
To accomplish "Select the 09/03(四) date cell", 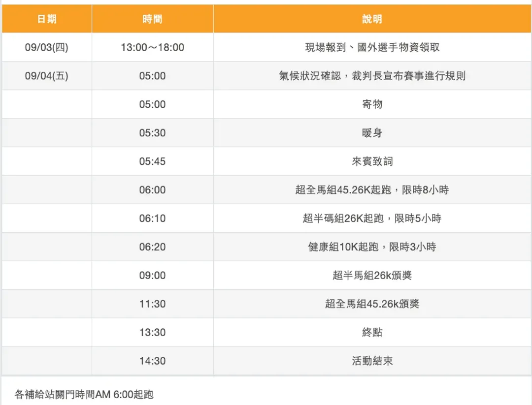I will [x=47, y=48].
